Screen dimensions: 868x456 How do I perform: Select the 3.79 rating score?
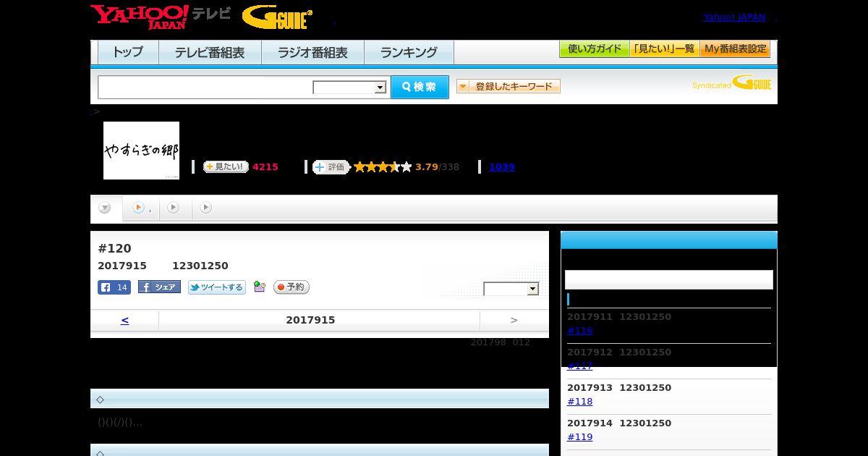tap(427, 167)
